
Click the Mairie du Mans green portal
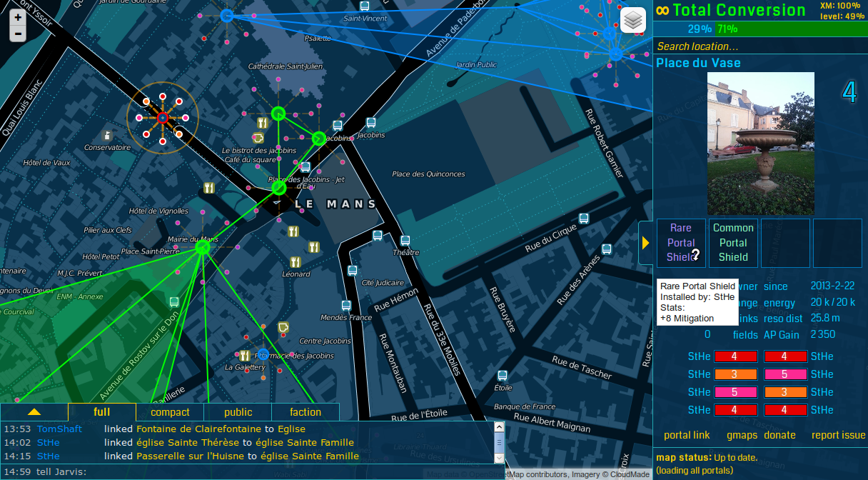pyautogui.click(x=202, y=247)
